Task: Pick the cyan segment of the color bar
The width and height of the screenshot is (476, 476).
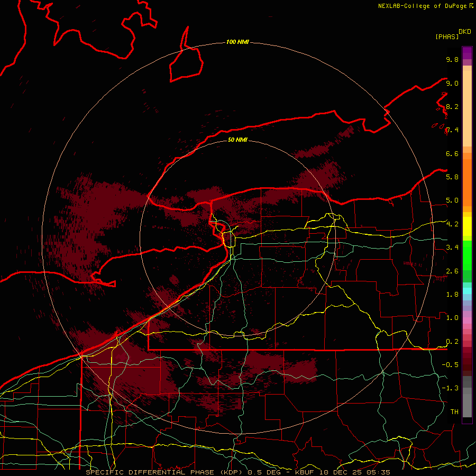Action: tap(467, 291)
